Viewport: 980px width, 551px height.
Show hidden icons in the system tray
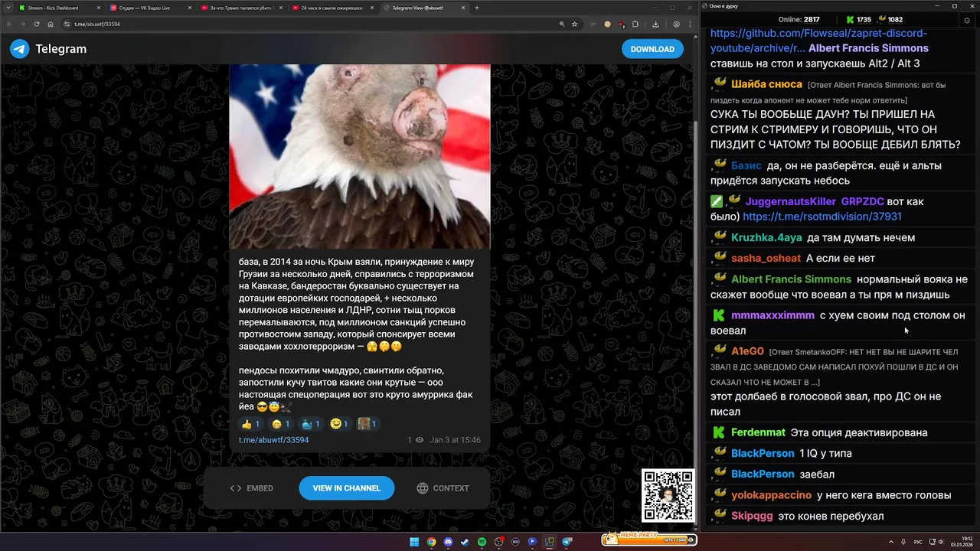coord(892,542)
